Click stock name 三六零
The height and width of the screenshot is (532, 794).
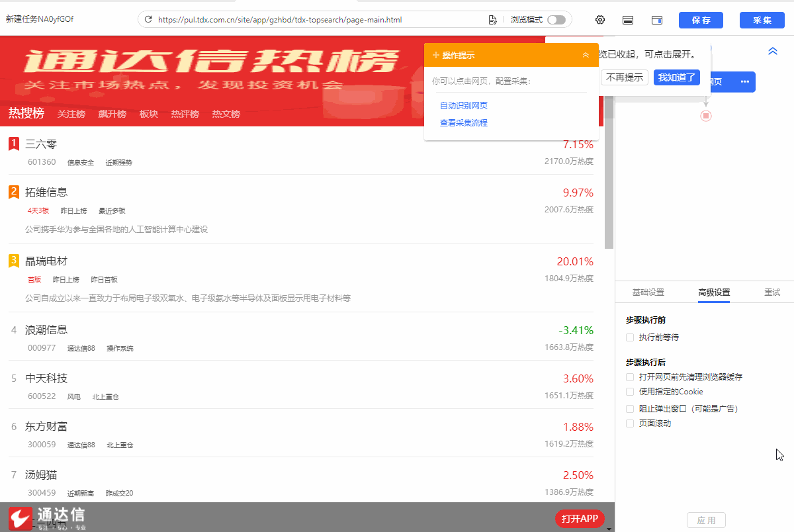(41, 144)
